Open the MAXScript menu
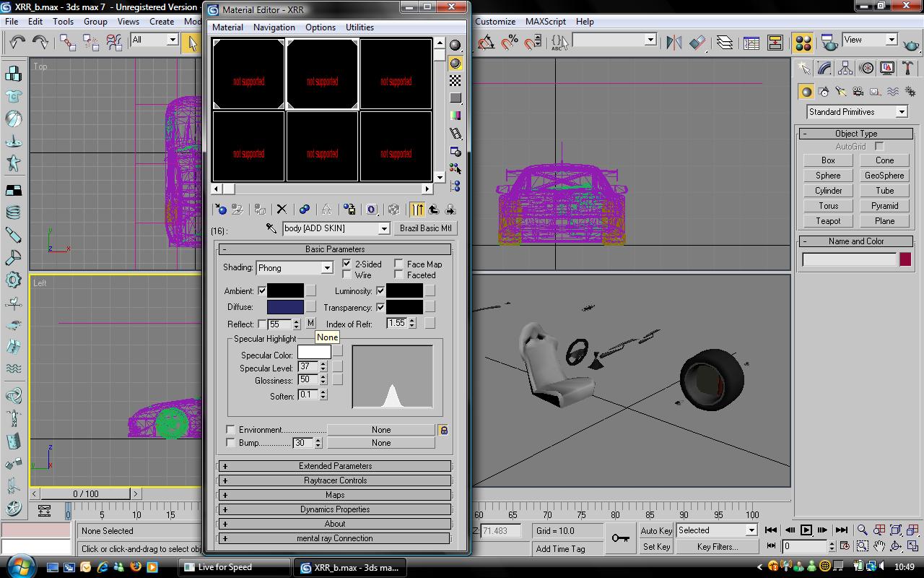 click(x=545, y=22)
